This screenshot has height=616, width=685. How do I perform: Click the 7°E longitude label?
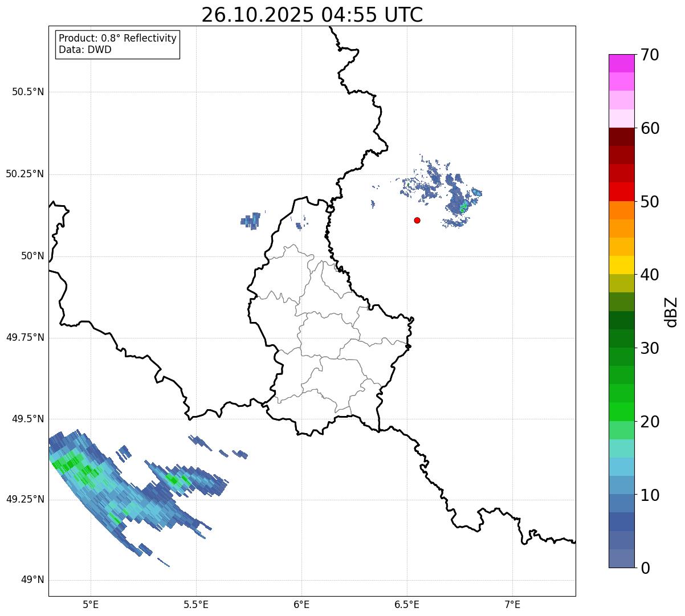click(512, 604)
